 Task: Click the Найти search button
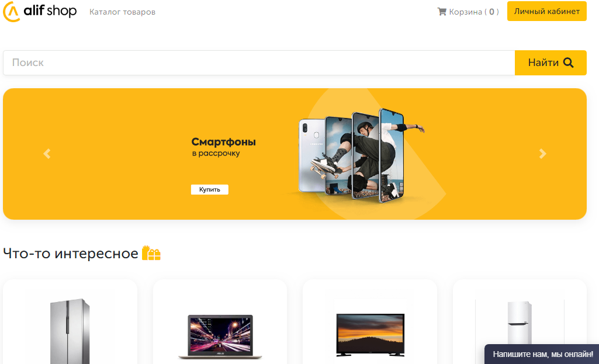550,63
